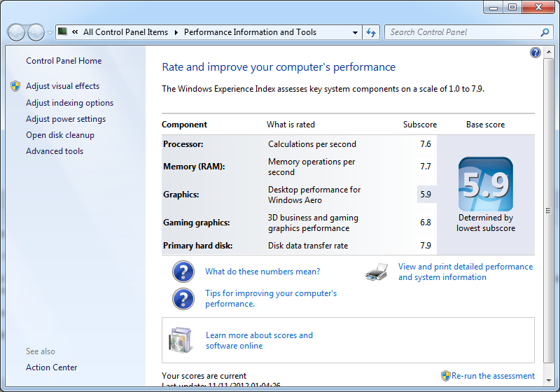
Task: Select Performance Information and Tools breadcrumb
Action: pyautogui.click(x=250, y=32)
